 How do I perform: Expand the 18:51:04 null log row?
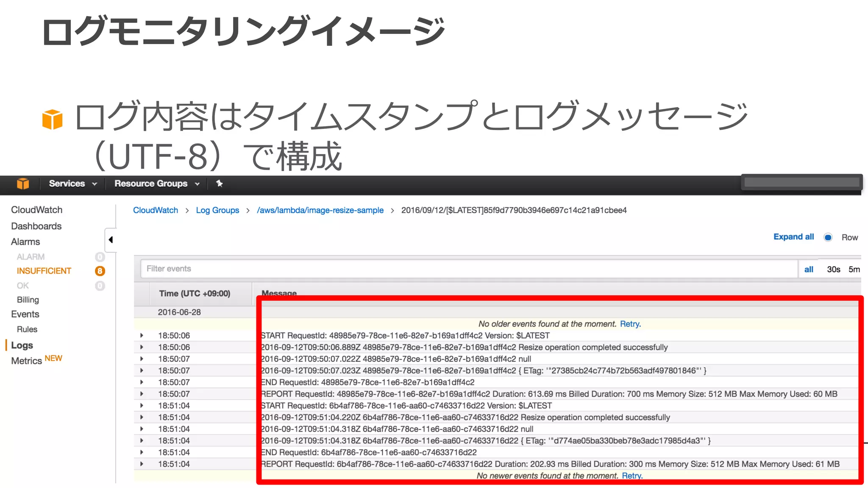coord(142,429)
